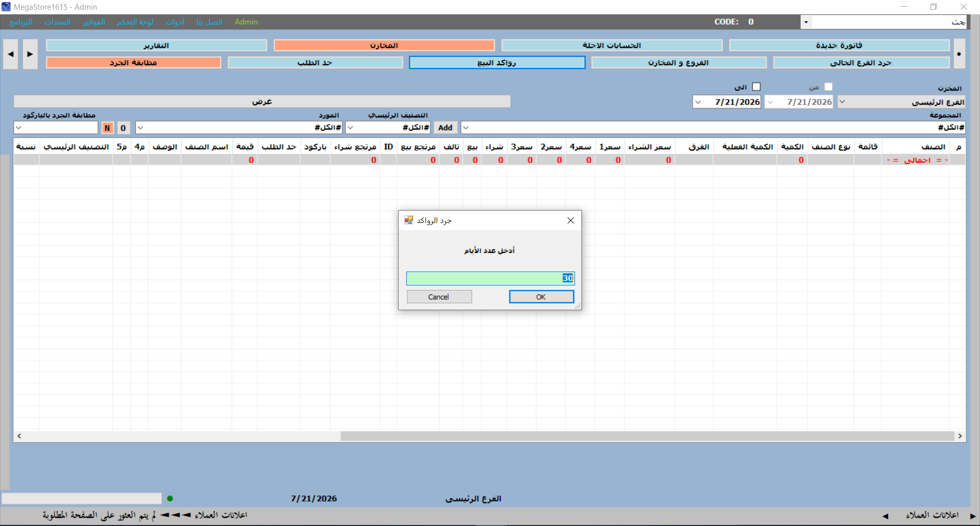
Task: Click OK in the days dialog
Action: (x=541, y=297)
